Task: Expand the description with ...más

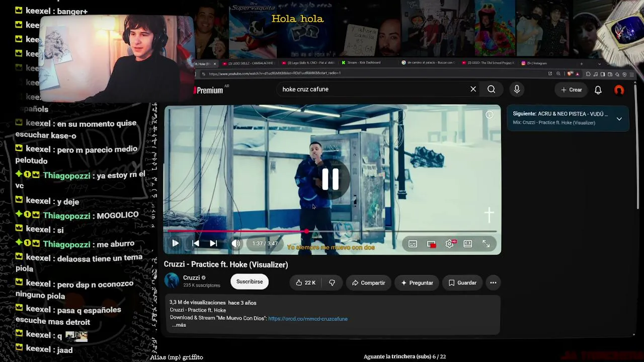Action: coord(179,325)
